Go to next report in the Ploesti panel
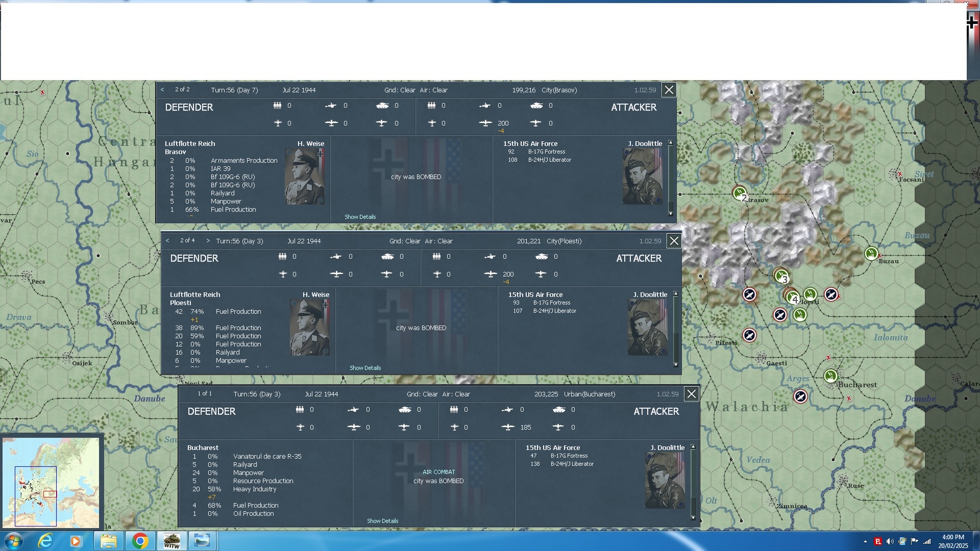This screenshot has width=980, height=551. (x=208, y=241)
